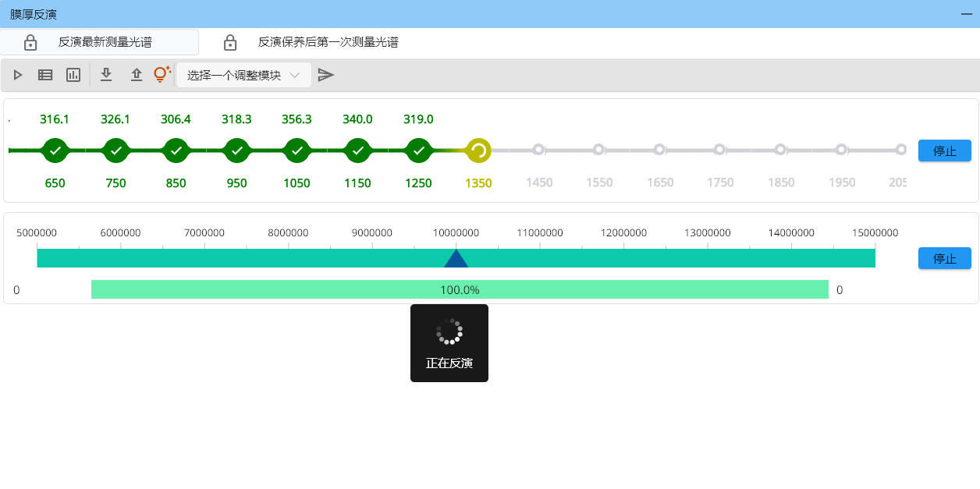Select the completed 1250 step node
The height and width of the screenshot is (489, 980).
[x=419, y=151]
